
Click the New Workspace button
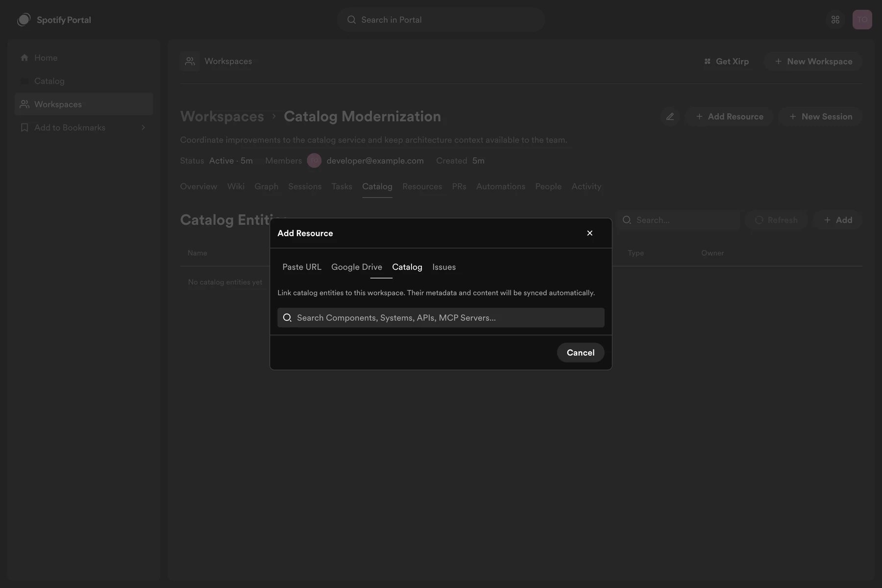pyautogui.click(x=813, y=61)
